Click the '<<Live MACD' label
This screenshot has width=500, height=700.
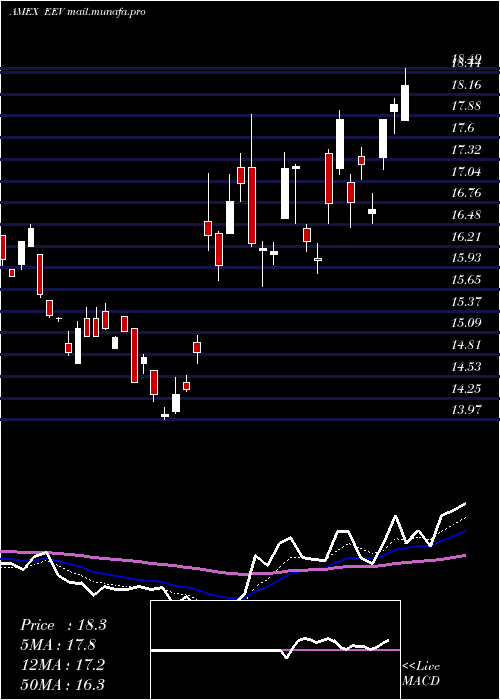point(421,673)
